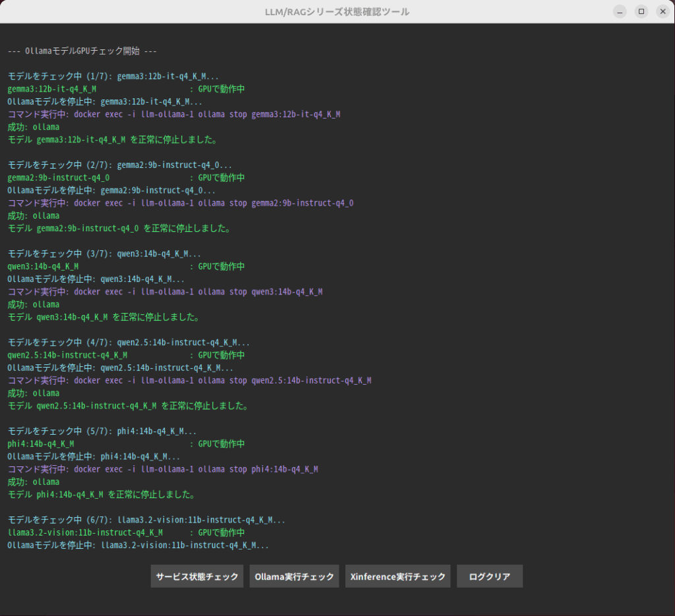Run the Ollama実行チェック button
The image size is (675, 616).
coord(294,576)
